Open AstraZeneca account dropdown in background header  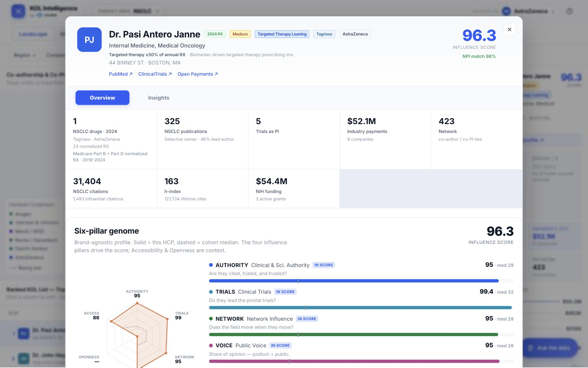528,11
